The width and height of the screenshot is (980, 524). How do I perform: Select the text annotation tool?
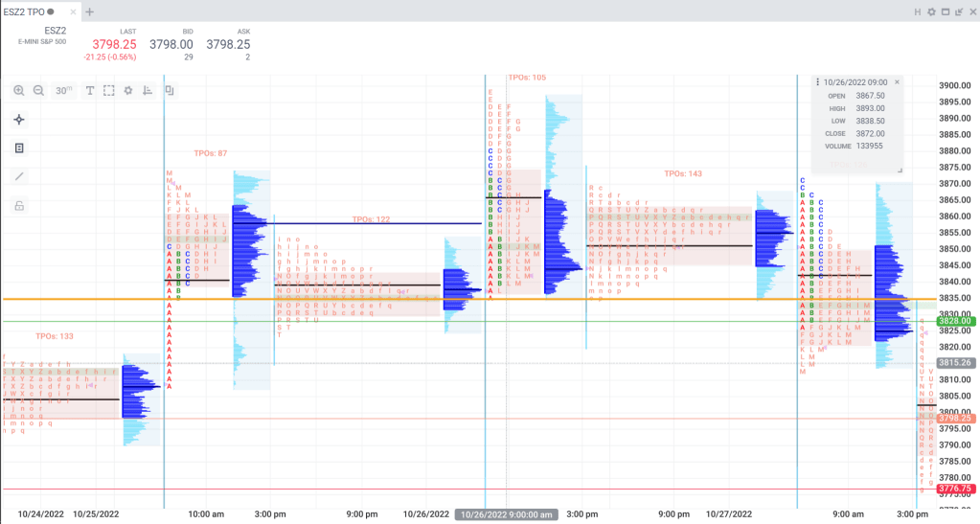[x=90, y=90]
